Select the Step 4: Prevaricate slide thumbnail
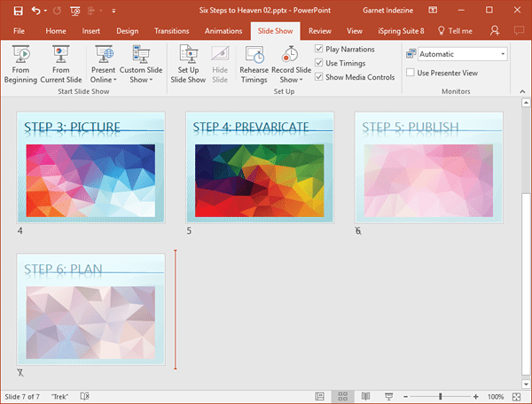 click(260, 167)
